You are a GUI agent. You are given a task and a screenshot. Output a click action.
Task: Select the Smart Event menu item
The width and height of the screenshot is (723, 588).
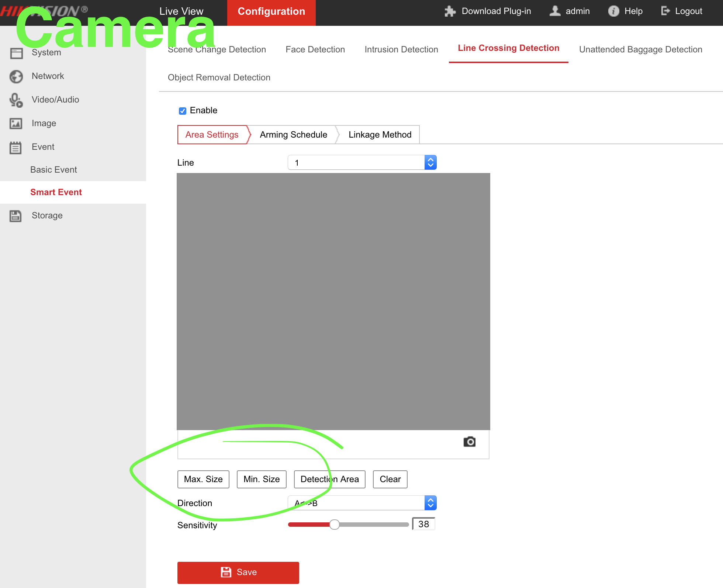56,192
